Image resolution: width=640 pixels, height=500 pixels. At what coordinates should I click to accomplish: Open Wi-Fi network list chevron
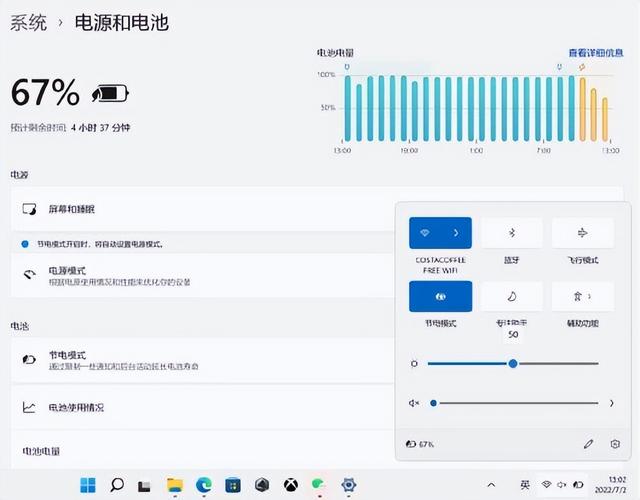(456, 233)
